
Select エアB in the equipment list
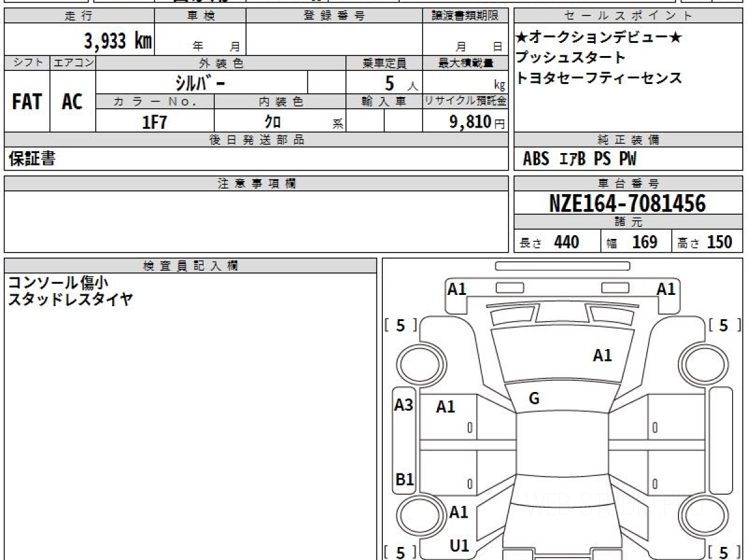[573, 159]
